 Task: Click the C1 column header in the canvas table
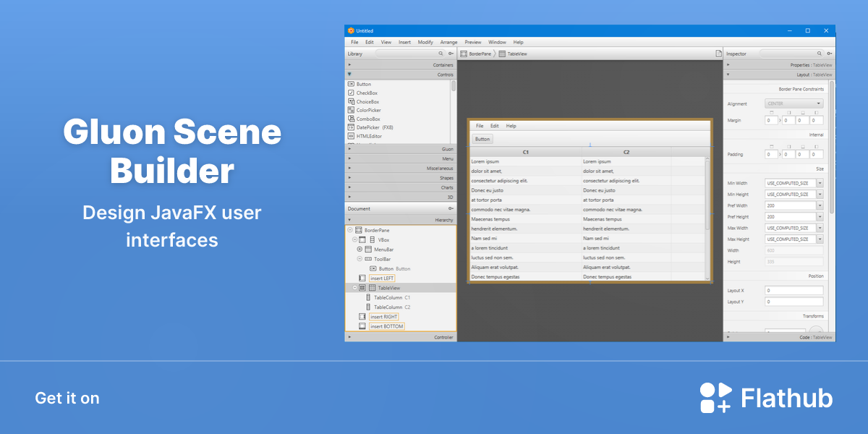[x=526, y=152]
